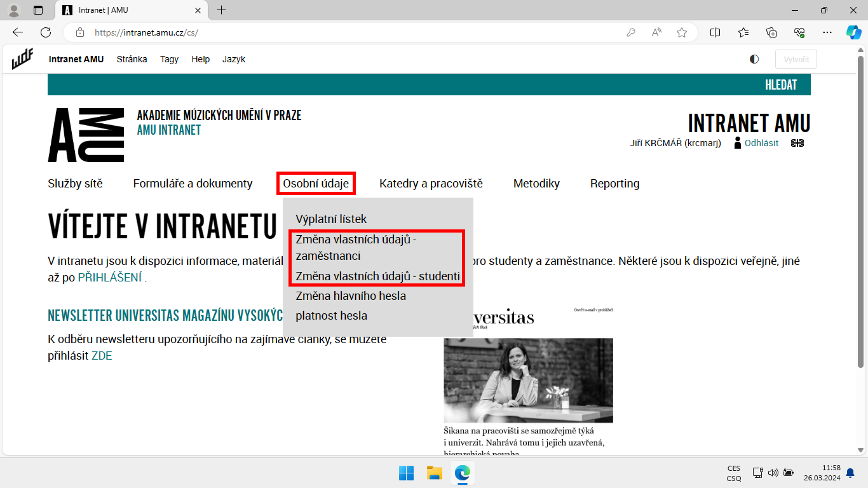This screenshot has height=488, width=868.
Task: Open browser profile avatar
Action: point(14,10)
